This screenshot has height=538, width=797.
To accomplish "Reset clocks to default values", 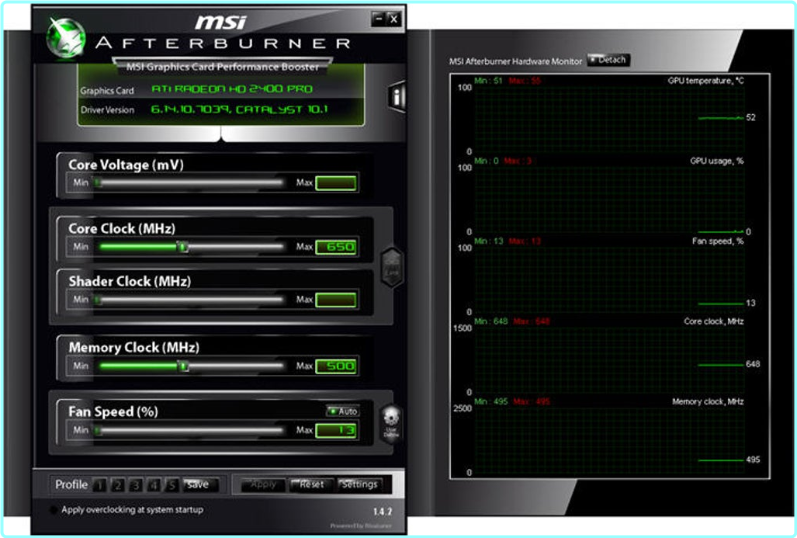I will tap(311, 485).
